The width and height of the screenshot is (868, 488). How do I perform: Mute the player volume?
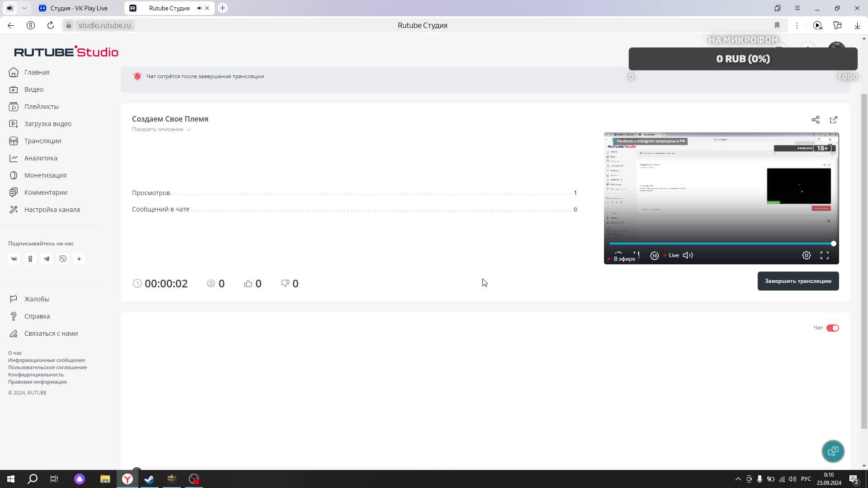pos(688,255)
